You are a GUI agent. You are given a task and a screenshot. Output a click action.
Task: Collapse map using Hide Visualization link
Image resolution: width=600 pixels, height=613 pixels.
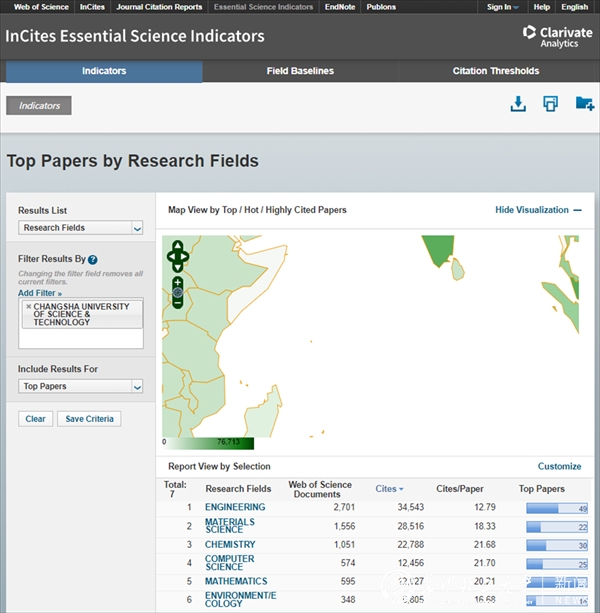click(x=538, y=210)
